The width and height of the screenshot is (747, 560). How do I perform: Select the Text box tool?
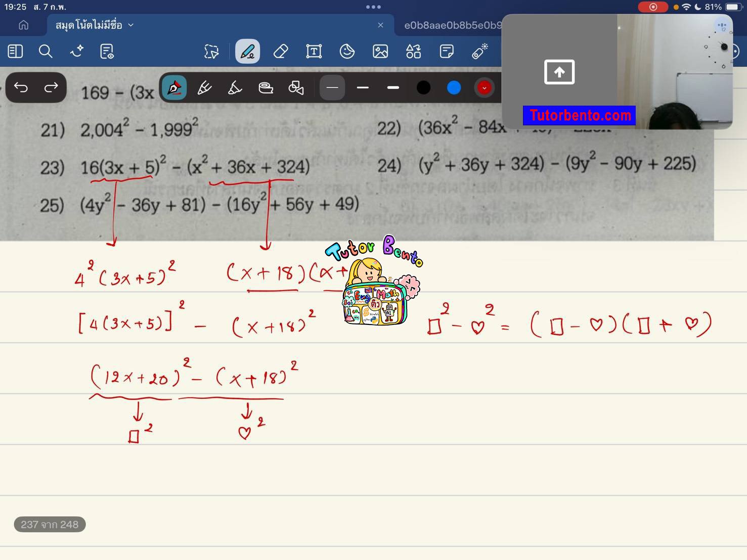click(314, 51)
